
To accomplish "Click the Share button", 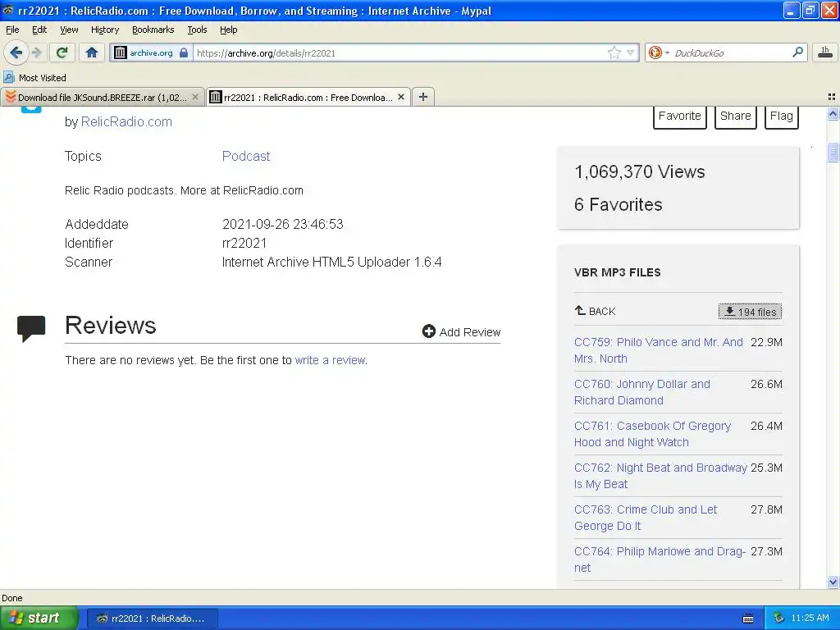I will pos(736,116).
